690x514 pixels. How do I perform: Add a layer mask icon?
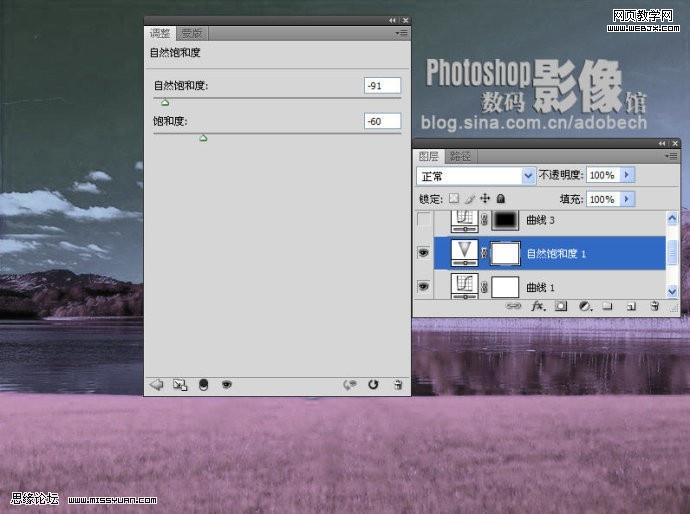coord(561,306)
